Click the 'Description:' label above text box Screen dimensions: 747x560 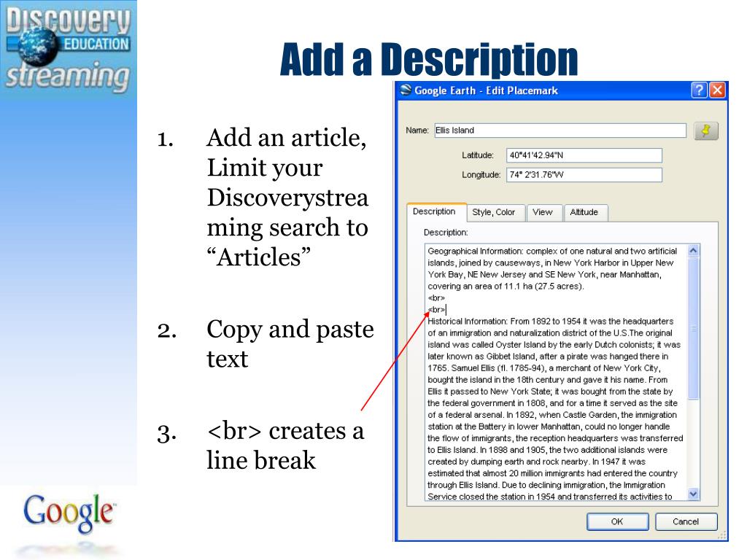[446, 233]
